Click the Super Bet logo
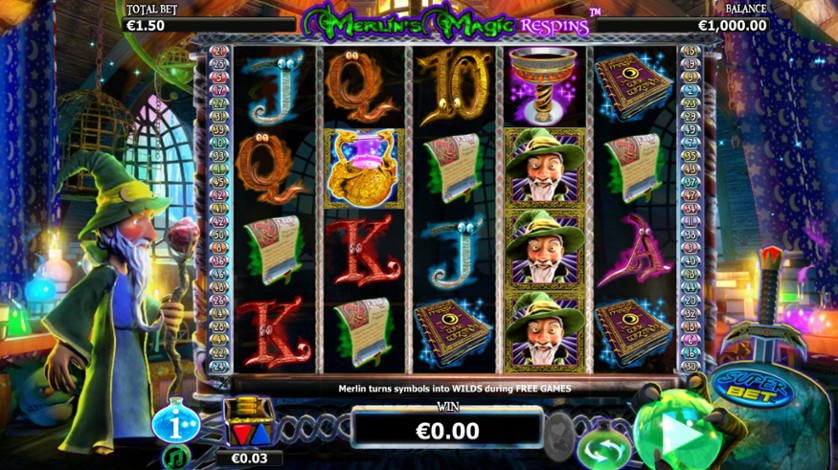Viewport: 838px width, 470px height. pyautogui.click(x=752, y=387)
